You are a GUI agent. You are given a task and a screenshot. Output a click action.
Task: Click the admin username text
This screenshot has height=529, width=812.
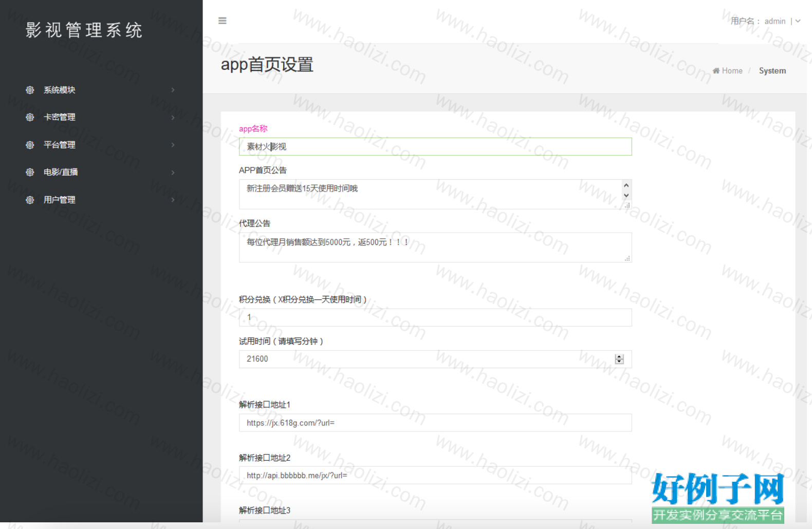[775, 21]
